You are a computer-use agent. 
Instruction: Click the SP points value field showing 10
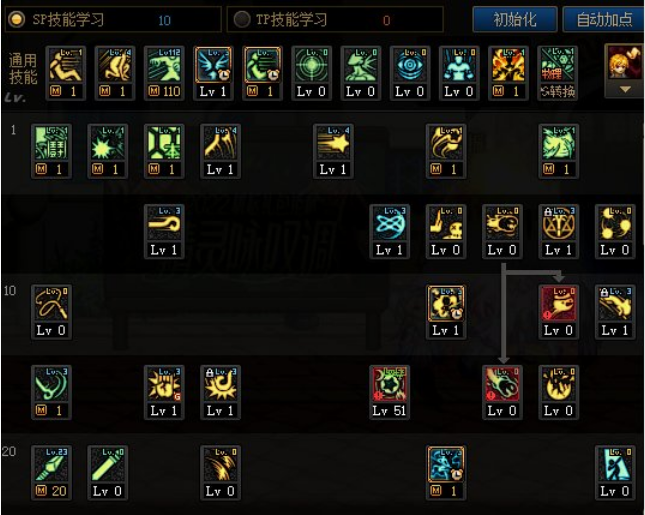pyautogui.click(x=165, y=20)
